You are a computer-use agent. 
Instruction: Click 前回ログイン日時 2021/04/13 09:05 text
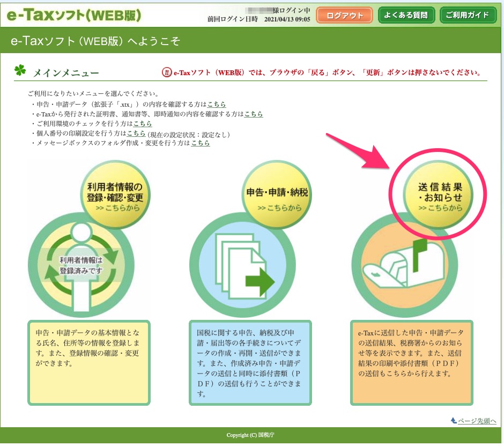click(x=259, y=19)
